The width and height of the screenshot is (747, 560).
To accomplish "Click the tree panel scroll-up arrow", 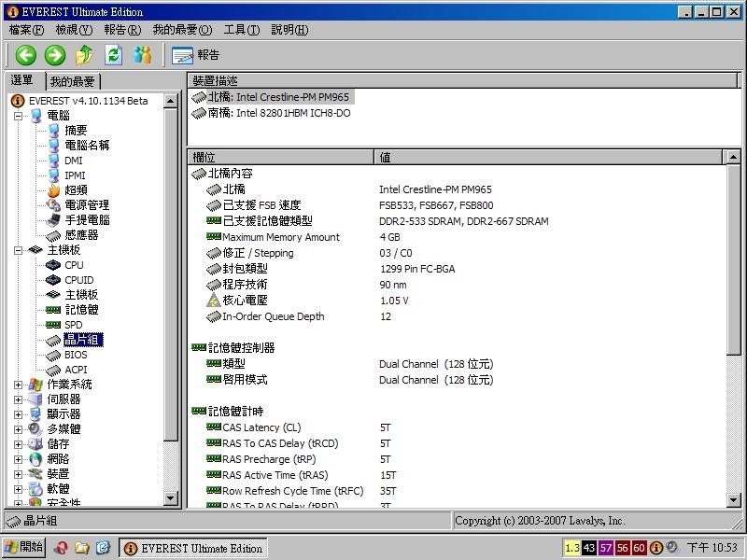I will tap(171, 101).
